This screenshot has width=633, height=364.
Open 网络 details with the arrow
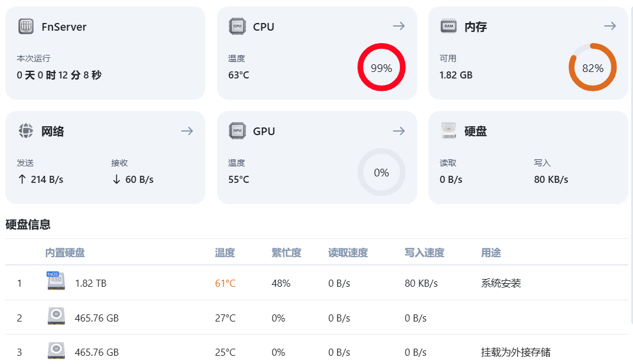187,131
